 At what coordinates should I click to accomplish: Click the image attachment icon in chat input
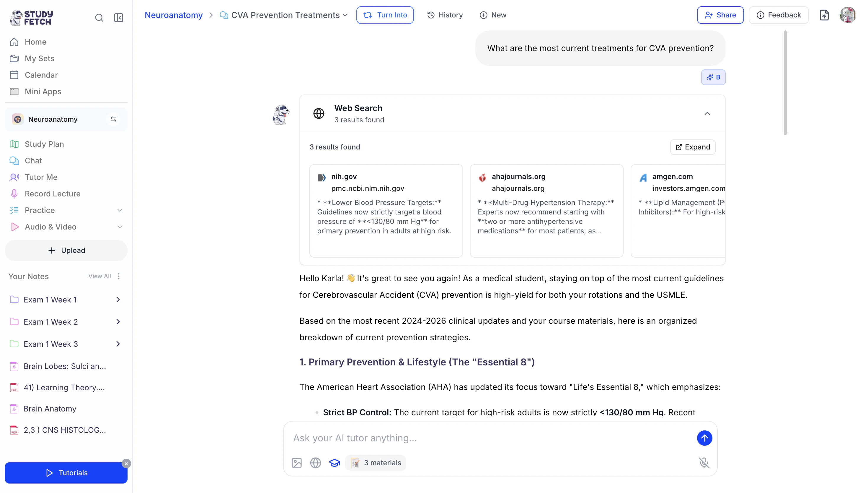click(296, 463)
